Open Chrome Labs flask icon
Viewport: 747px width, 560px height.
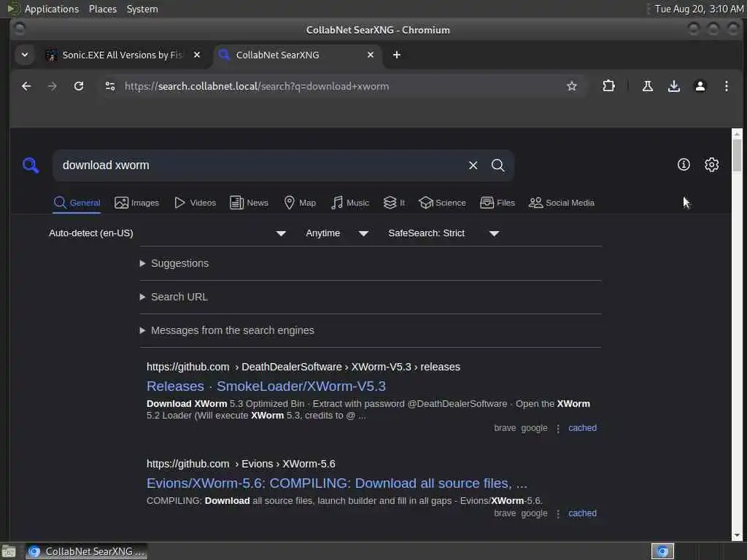[x=648, y=86]
